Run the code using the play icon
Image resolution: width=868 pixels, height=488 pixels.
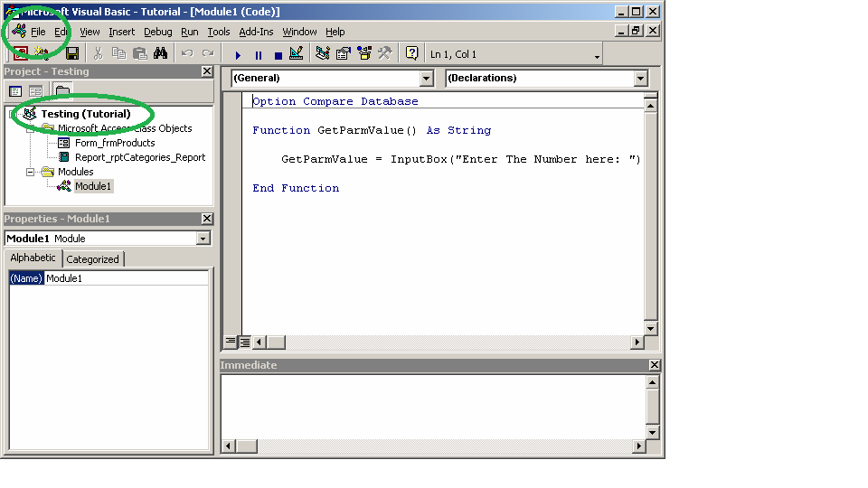(238, 55)
